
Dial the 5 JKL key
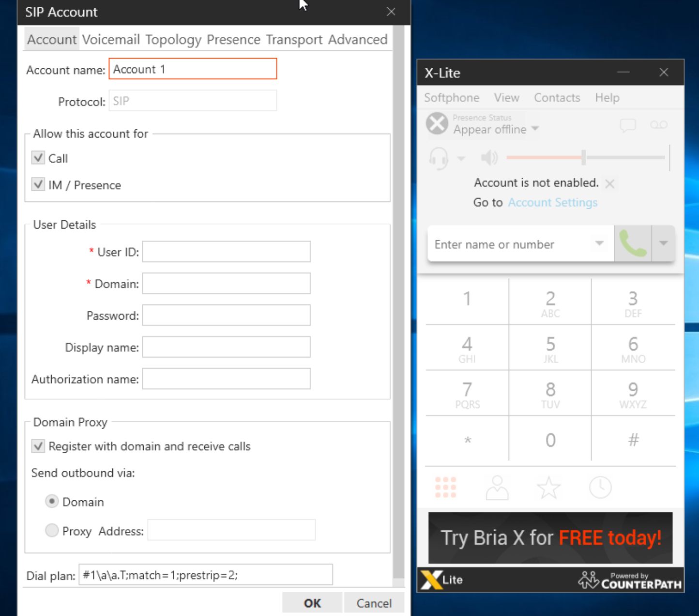pyautogui.click(x=550, y=347)
